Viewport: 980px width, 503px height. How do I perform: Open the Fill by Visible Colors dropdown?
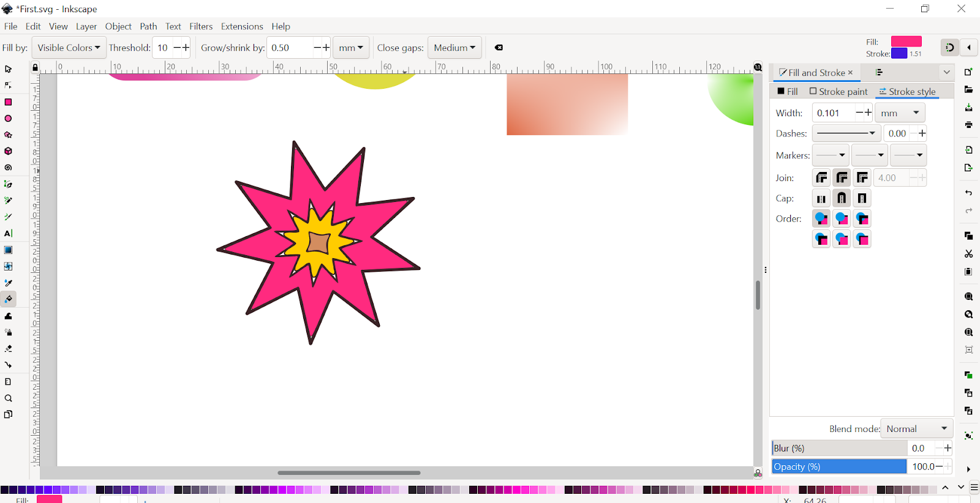pos(69,48)
